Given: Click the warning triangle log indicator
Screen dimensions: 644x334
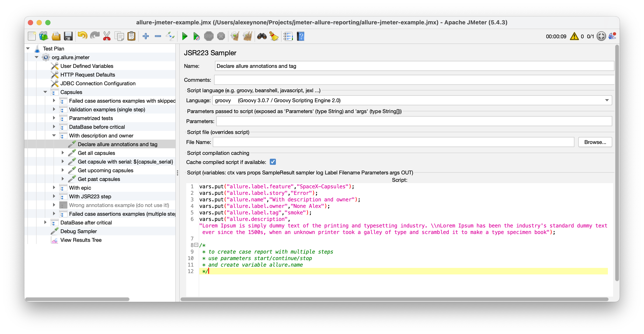Looking at the screenshot, I should click(574, 37).
